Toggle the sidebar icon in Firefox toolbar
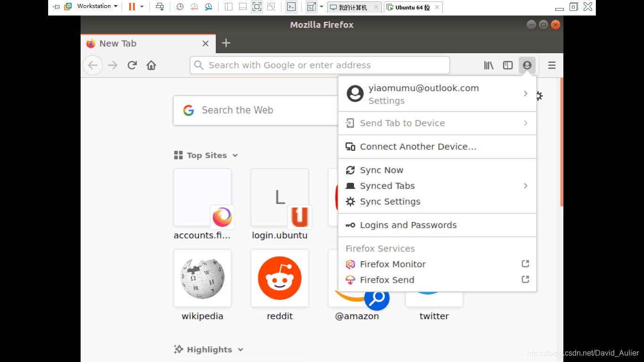This screenshot has height=362, width=644. pos(508,65)
